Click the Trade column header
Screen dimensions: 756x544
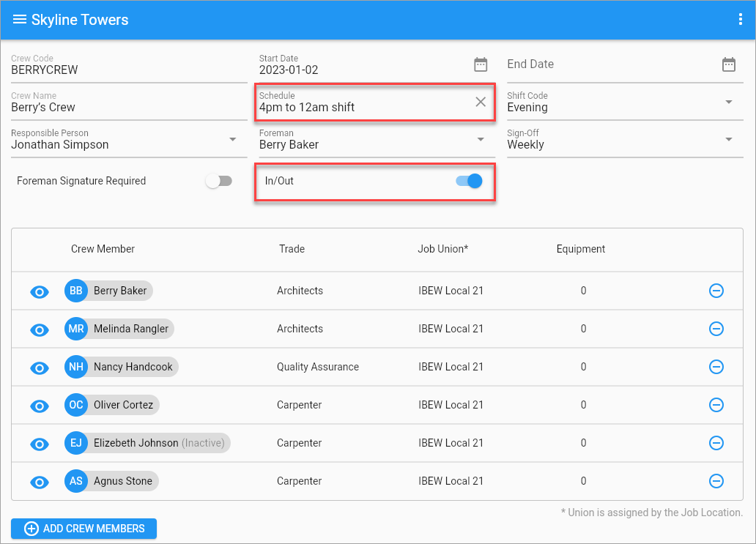click(292, 249)
